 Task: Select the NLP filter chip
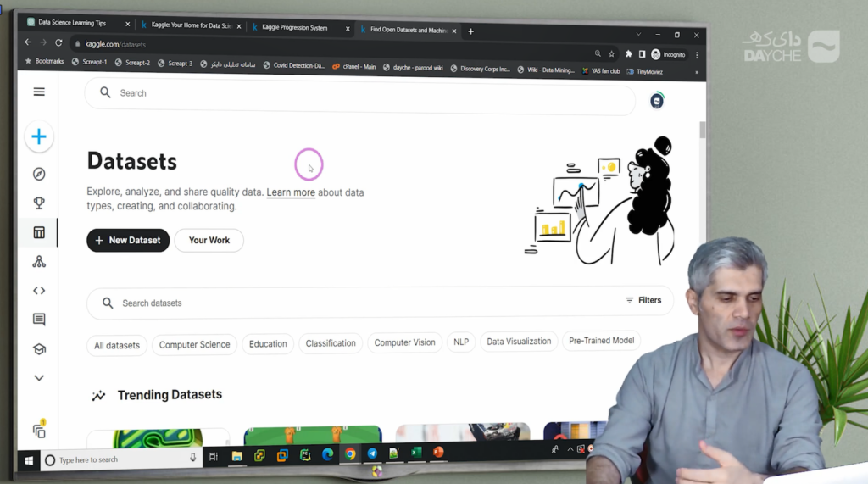(x=461, y=342)
